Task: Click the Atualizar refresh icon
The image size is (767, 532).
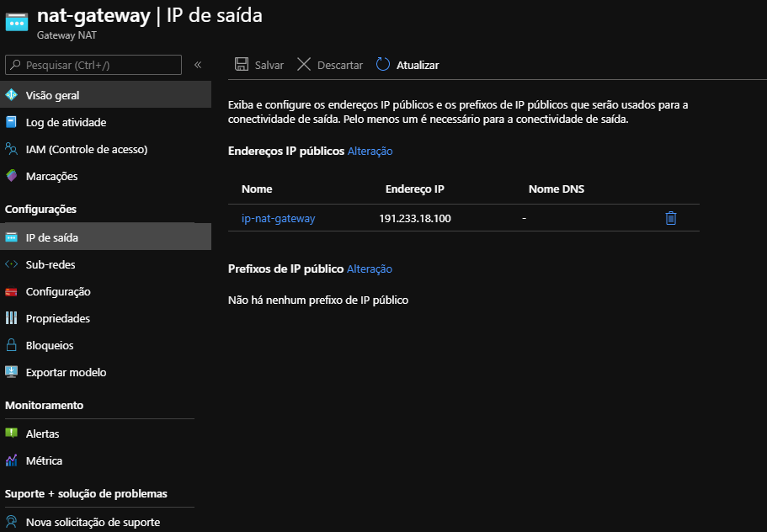Action: pyautogui.click(x=383, y=65)
